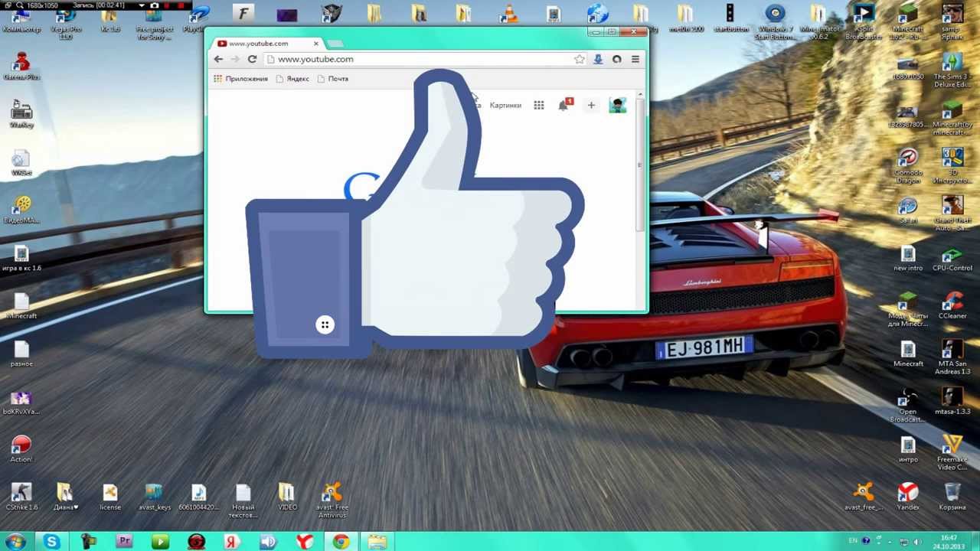Click the plus share icon on the page
The width and height of the screenshot is (980, 551).
pyautogui.click(x=591, y=105)
